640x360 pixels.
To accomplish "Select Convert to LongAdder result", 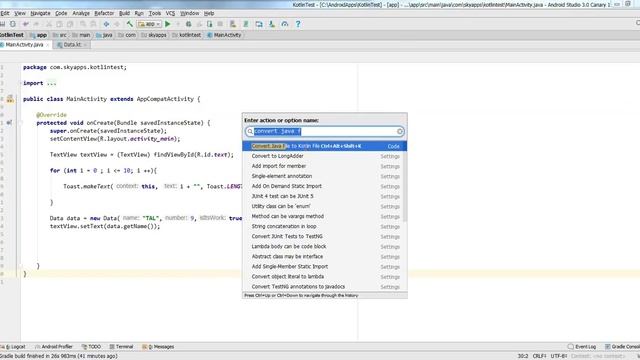I will click(x=324, y=156).
